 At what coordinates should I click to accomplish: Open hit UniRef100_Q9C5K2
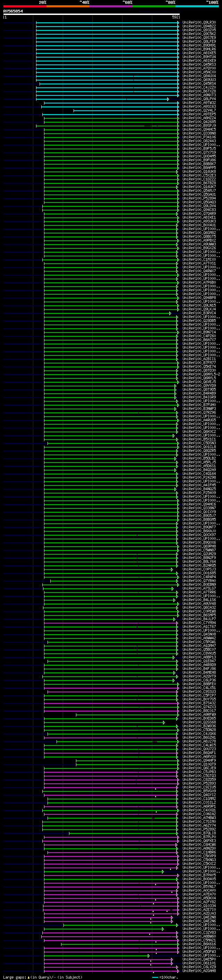click(199, 34)
